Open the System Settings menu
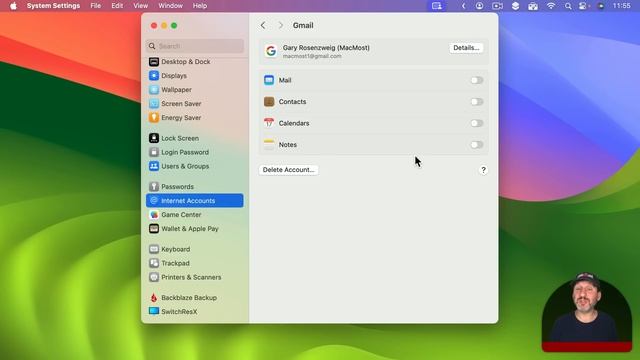Image resolution: width=640 pixels, height=360 pixels. tap(53, 6)
